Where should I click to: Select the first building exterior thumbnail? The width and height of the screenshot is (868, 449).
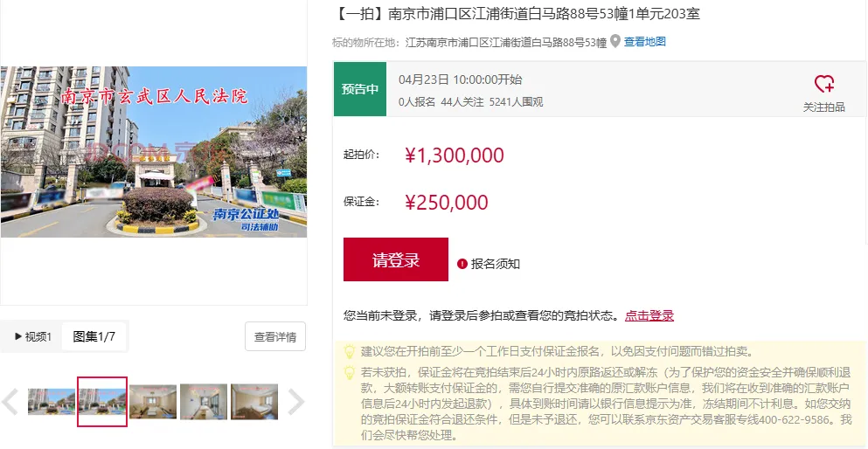click(52, 402)
